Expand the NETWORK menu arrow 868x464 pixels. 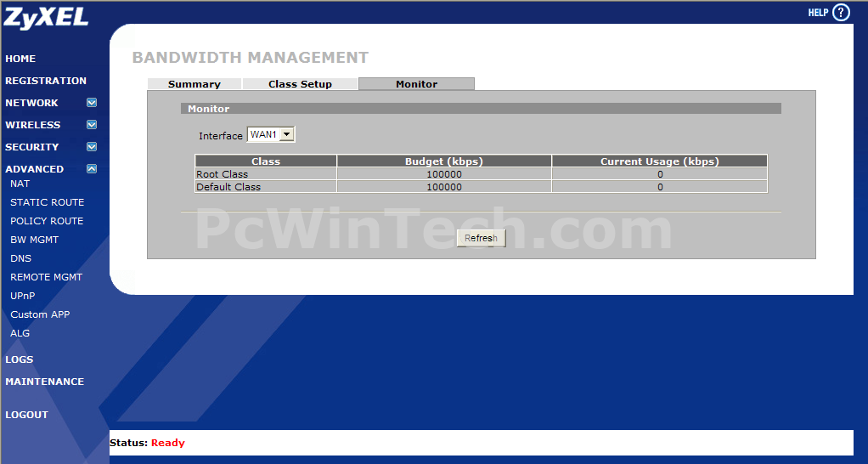[92, 103]
